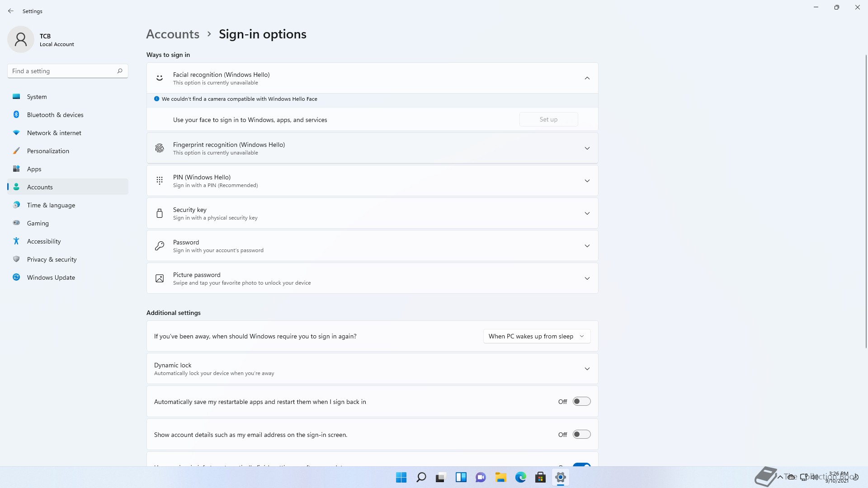Click the blue info icon beside camera message

pos(157,99)
